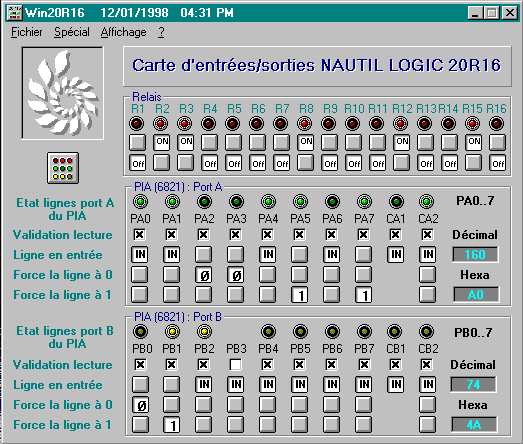Switch relay R2 off
The height and width of the screenshot is (444, 523).
point(161,162)
